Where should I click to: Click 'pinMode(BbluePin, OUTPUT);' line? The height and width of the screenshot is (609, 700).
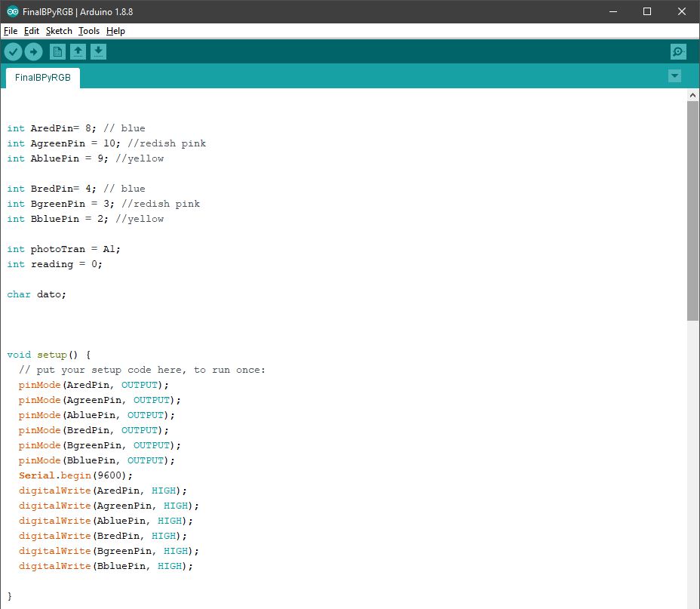pos(97,461)
